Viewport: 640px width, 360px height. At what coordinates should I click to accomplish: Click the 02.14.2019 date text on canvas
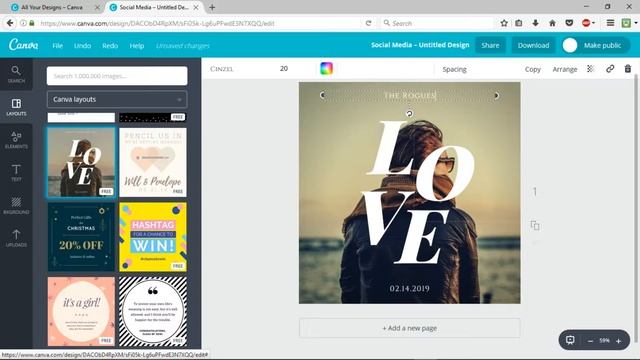point(409,289)
